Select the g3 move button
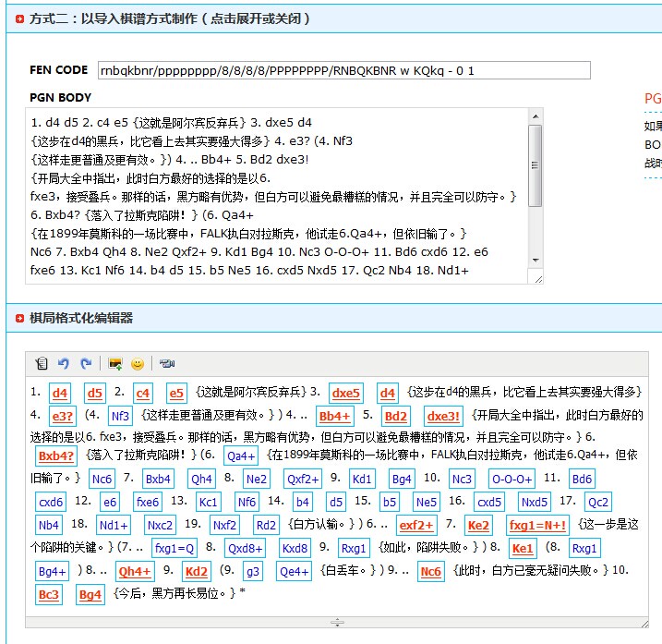 253,571
